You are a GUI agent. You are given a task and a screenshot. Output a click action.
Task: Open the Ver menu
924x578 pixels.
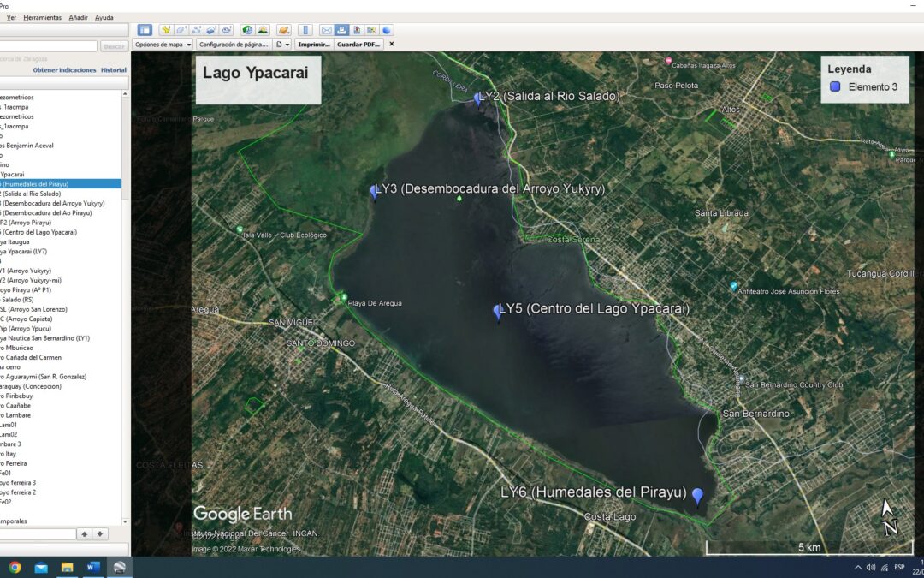(11, 18)
